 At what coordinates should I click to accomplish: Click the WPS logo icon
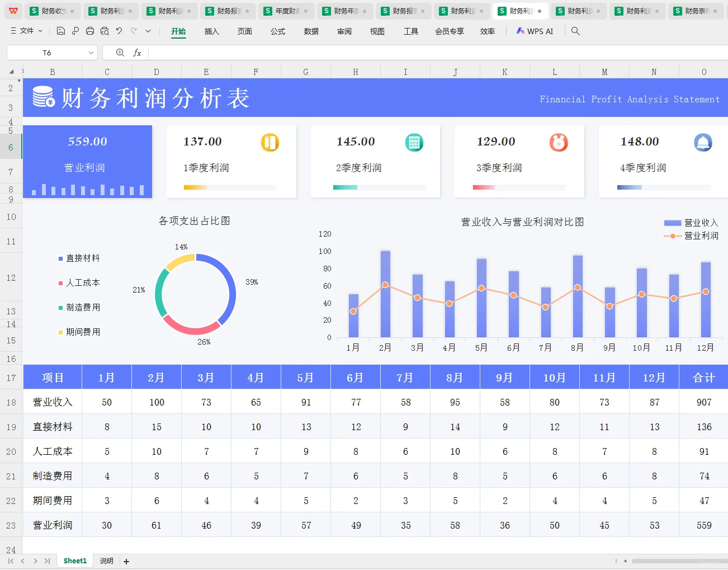[x=13, y=10]
